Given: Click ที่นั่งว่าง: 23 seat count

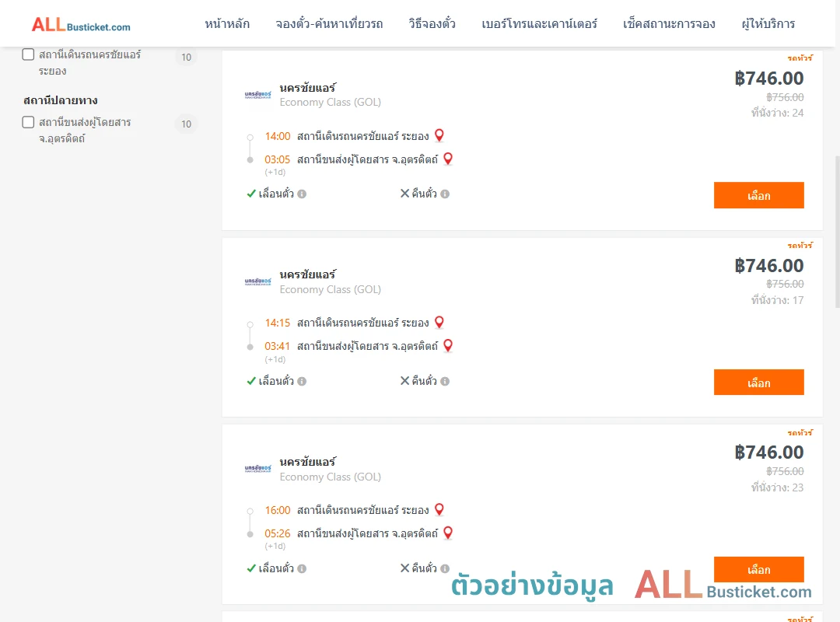Looking at the screenshot, I should tap(777, 487).
